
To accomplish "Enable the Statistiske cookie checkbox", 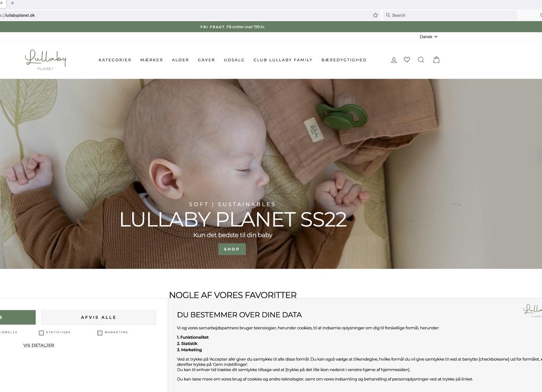I will coord(41,333).
